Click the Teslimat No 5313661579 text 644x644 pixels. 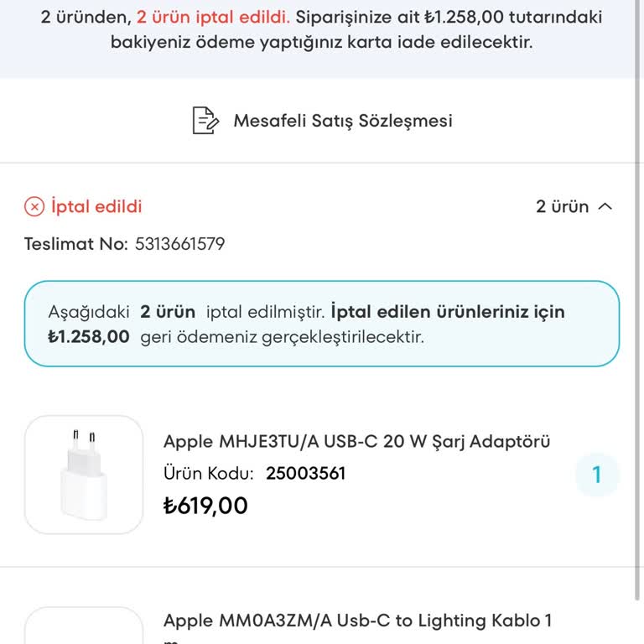[179, 244]
